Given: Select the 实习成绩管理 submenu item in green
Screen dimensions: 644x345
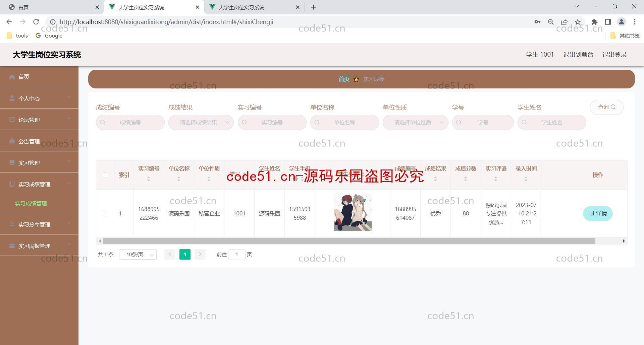Looking at the screenshot, I should pyautogui.click(x=31, y=203).
